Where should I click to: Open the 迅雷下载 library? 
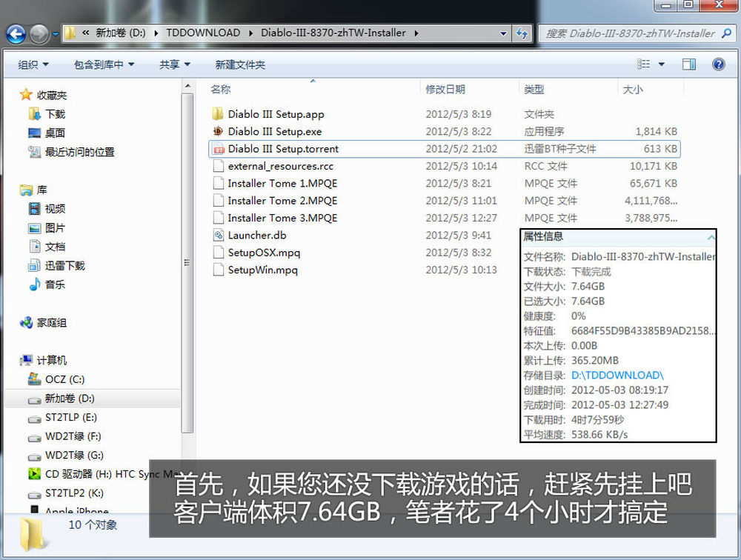[x=64, y=266]
